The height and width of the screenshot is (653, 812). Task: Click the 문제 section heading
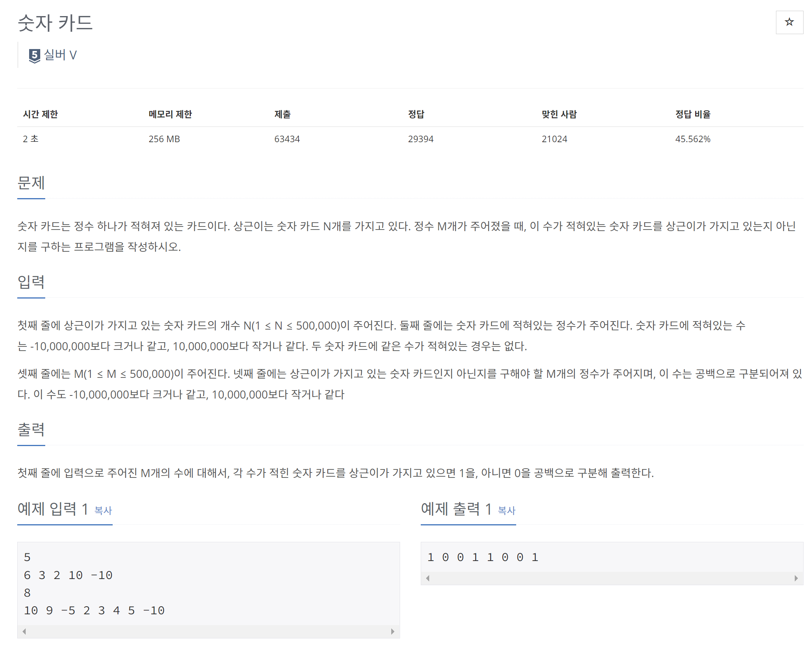pos(31,183)
